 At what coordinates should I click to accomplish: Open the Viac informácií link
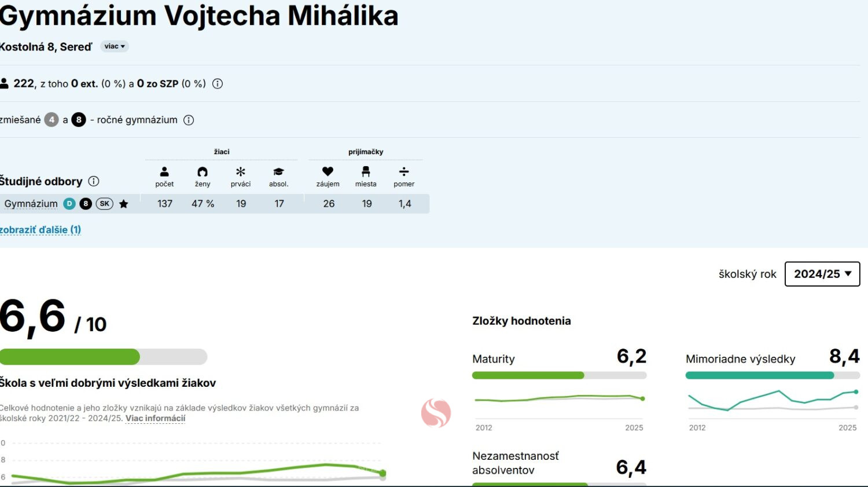pos(155,418)
